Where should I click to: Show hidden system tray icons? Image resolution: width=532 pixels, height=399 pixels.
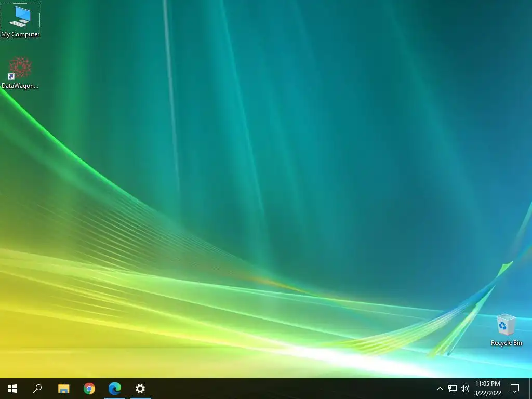(440, 389)
